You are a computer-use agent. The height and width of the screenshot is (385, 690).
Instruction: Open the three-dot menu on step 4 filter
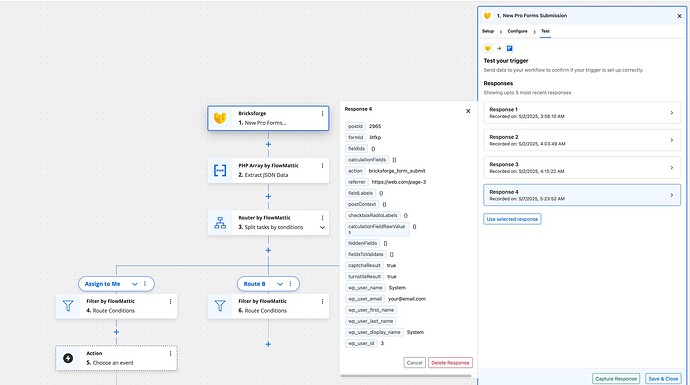tap(170, 301)
